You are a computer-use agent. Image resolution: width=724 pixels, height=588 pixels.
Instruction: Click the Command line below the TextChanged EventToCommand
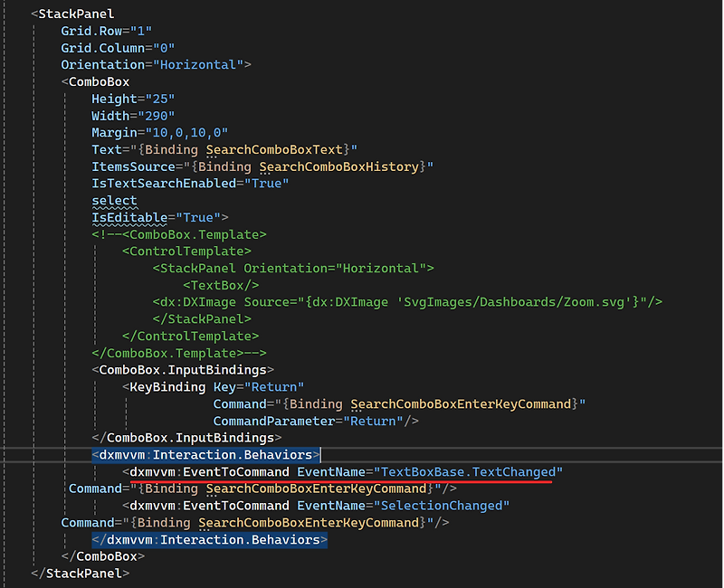[262, 488]
